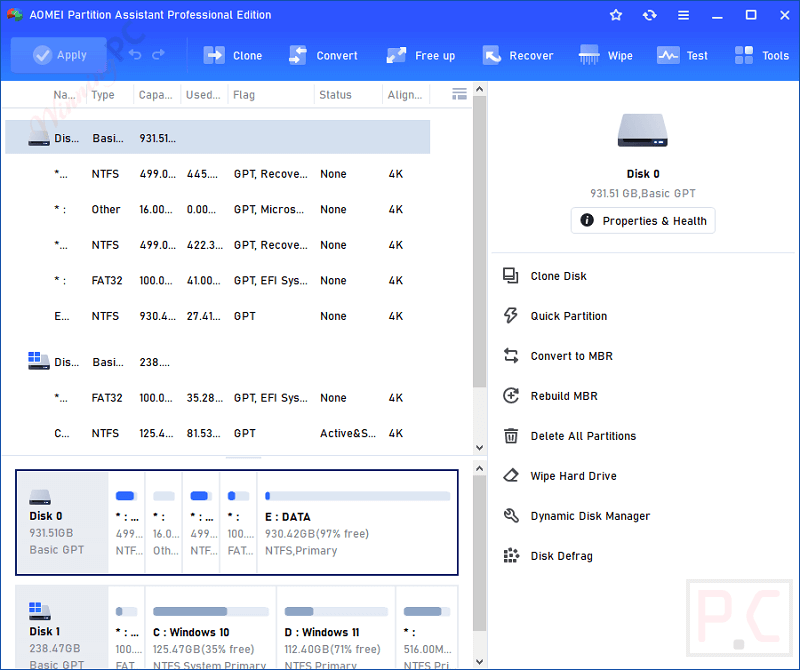Click the star rating icon
800x670 pixels.
coord(615,15)
